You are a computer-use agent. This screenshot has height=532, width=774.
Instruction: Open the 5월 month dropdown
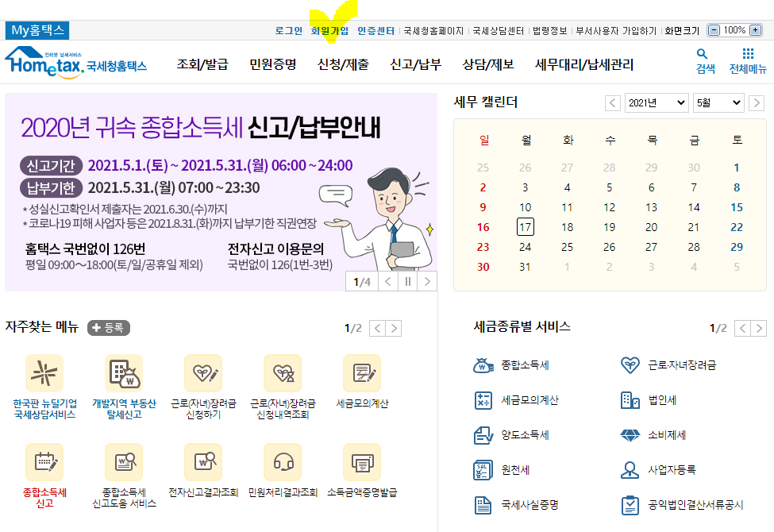(x=718, y=102)
